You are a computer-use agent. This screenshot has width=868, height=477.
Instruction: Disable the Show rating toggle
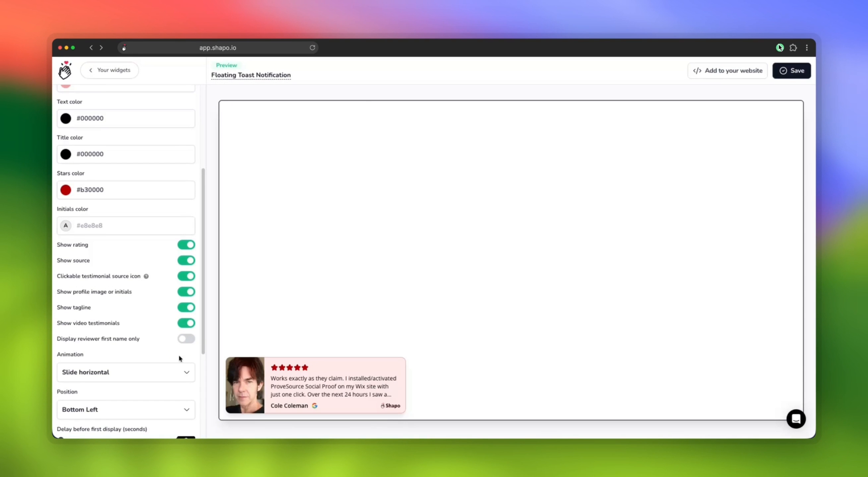(x=186, y=244)
